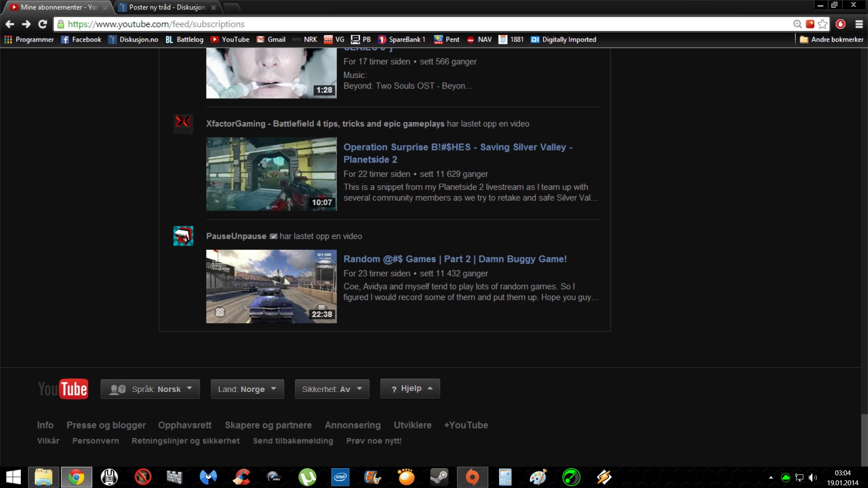This screenshot has height=488, width=868.
Task: Close the Poster ny tråd tab
Action: pyautogui.click(x=213, y=8)
